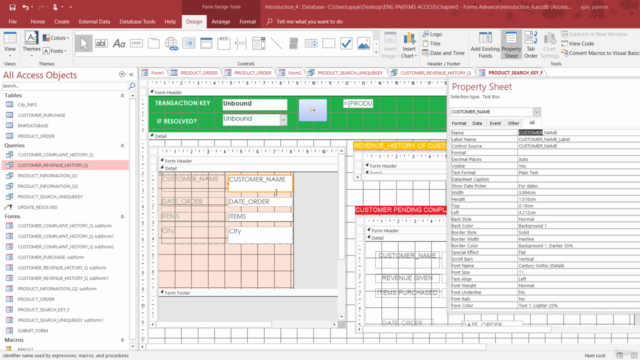Select the Option Group control tool
This screenshot has height=360, width=640.
coord(224,43)
